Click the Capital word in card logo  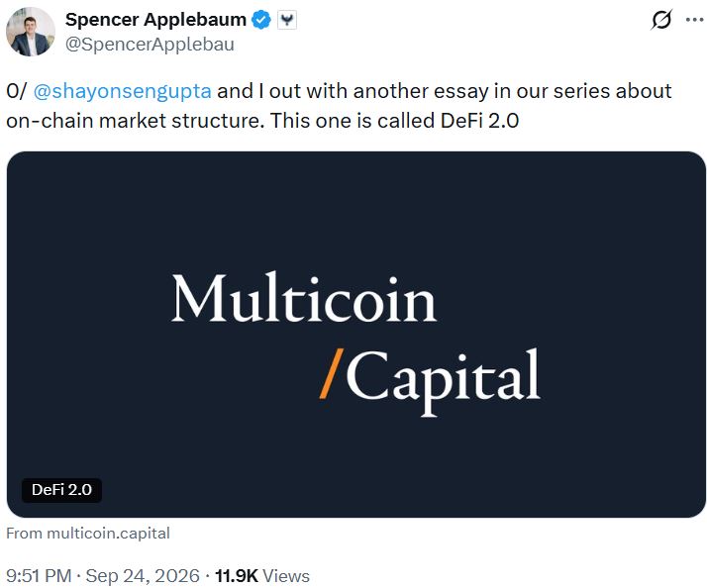(x=444, y=380)
